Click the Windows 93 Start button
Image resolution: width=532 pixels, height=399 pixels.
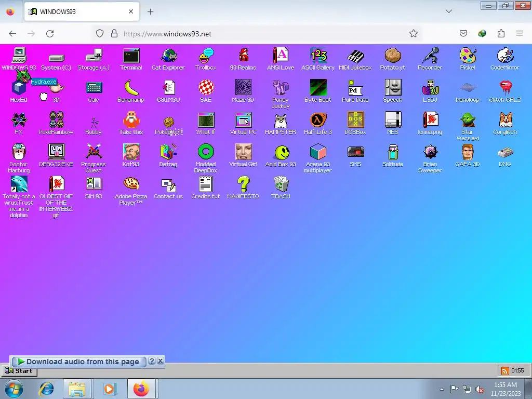19,371
